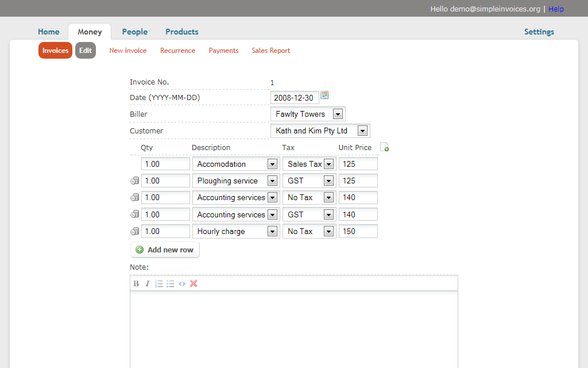
Task: Open the calendar date picker icon
Action: 324,95
